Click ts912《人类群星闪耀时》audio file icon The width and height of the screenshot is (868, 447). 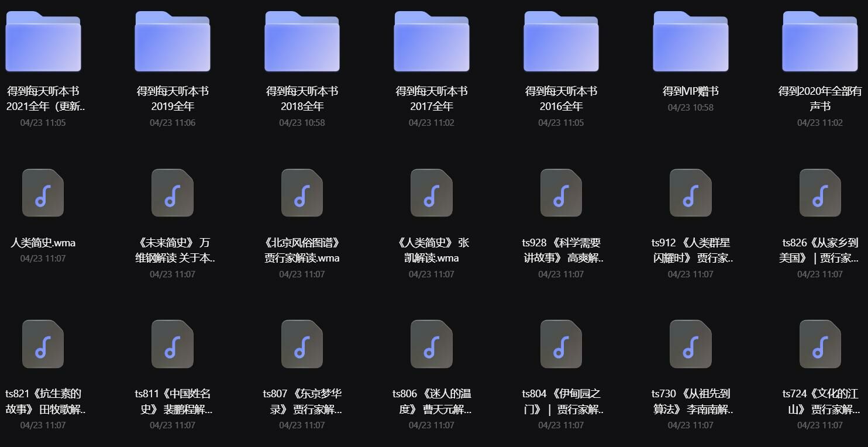[691, 193]
